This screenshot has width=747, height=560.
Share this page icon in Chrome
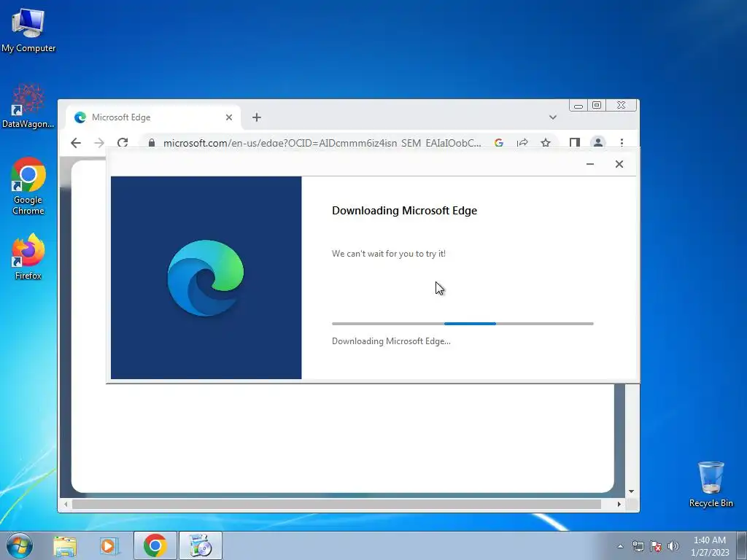click(x=522, y=143)
